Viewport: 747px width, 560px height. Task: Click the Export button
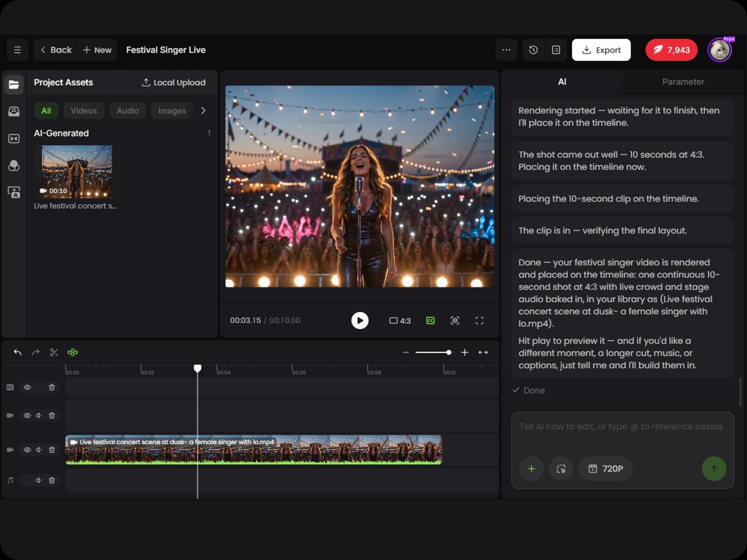[601, 50]
